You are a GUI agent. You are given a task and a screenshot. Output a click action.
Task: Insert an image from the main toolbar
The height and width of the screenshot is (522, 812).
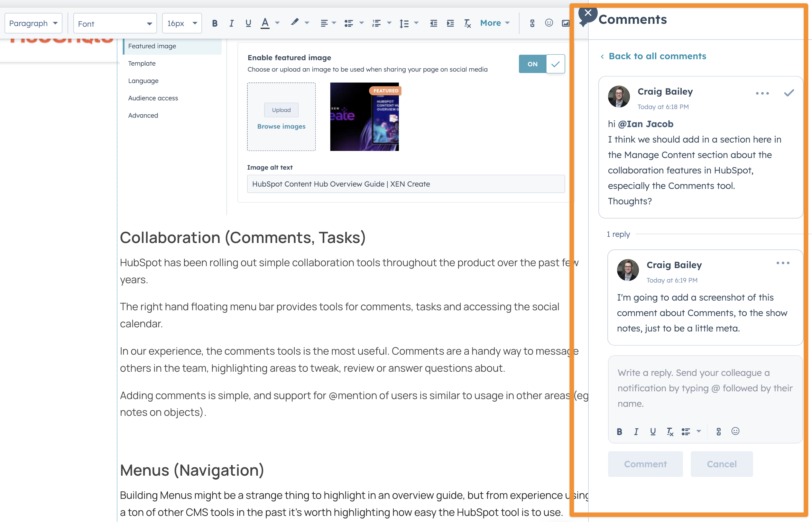565,23
